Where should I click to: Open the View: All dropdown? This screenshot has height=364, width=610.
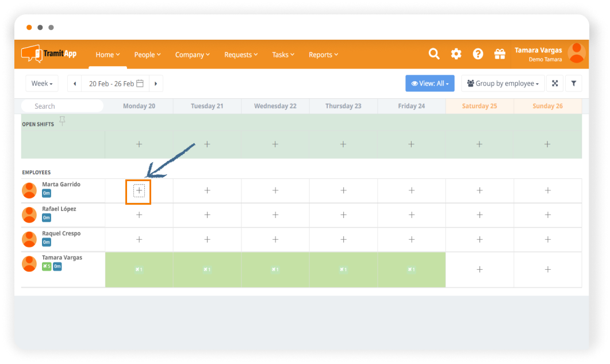point(430,83)
